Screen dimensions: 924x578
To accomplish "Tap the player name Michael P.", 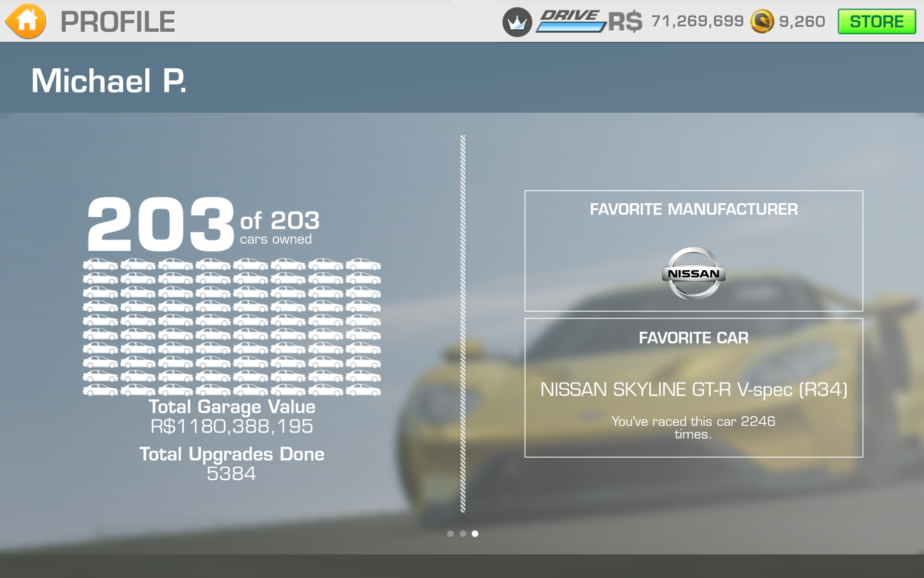I will click(x=109, y=80).
